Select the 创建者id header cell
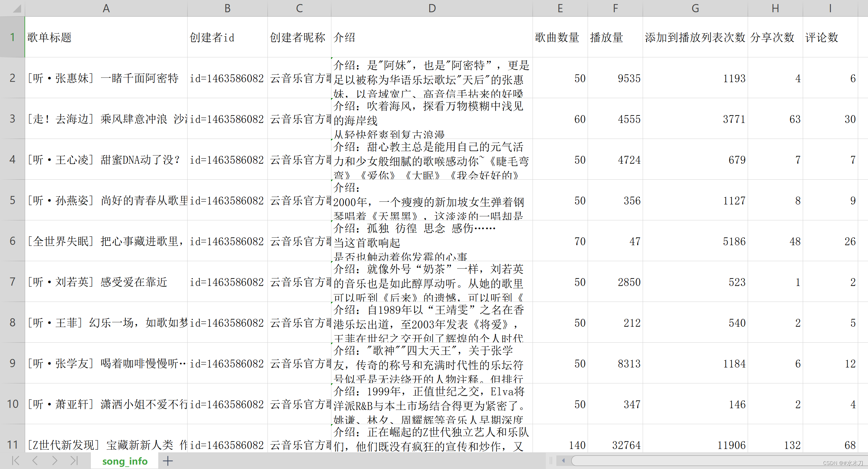This screenshot has width=868, height=469. 227,37
